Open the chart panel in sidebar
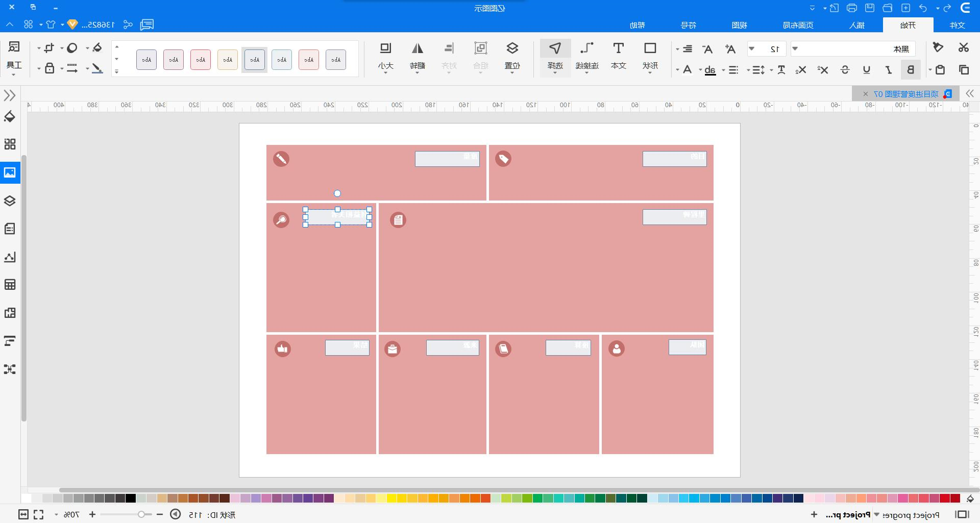The height and width of the screenshot is (523, 980). pyautogui.click(x=10, y=257)
